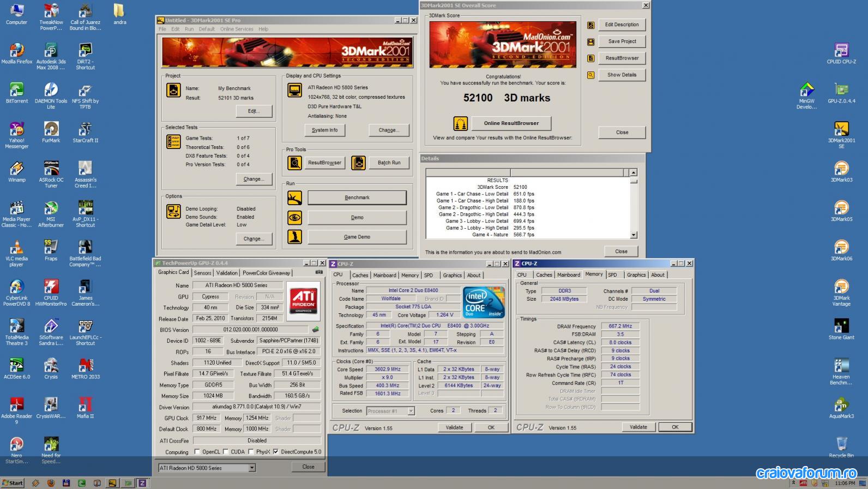Open the File menu in 3DMark2001
The height and width of the screenshot is (489, 868).
click(x=162, y=29)
